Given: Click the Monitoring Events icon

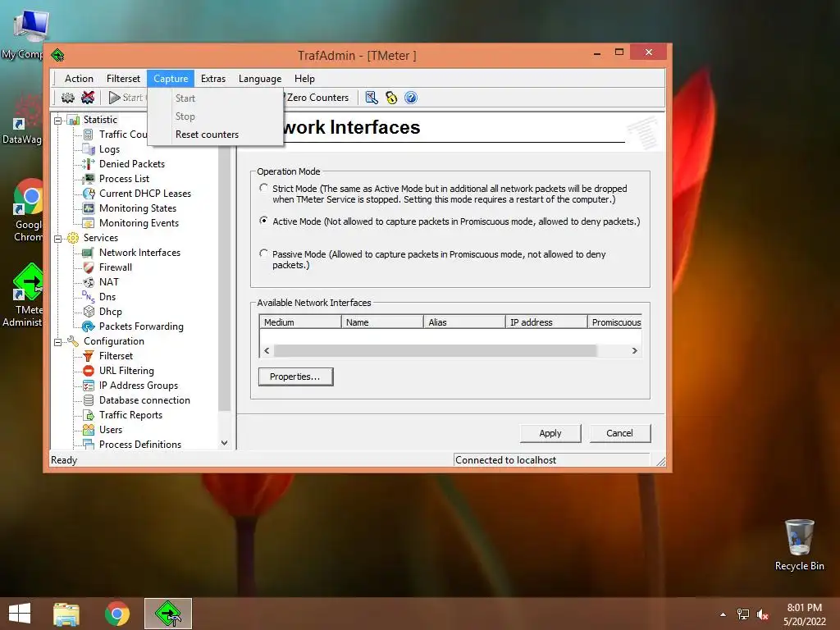Looking at the screenshot, I should [89, 223].
